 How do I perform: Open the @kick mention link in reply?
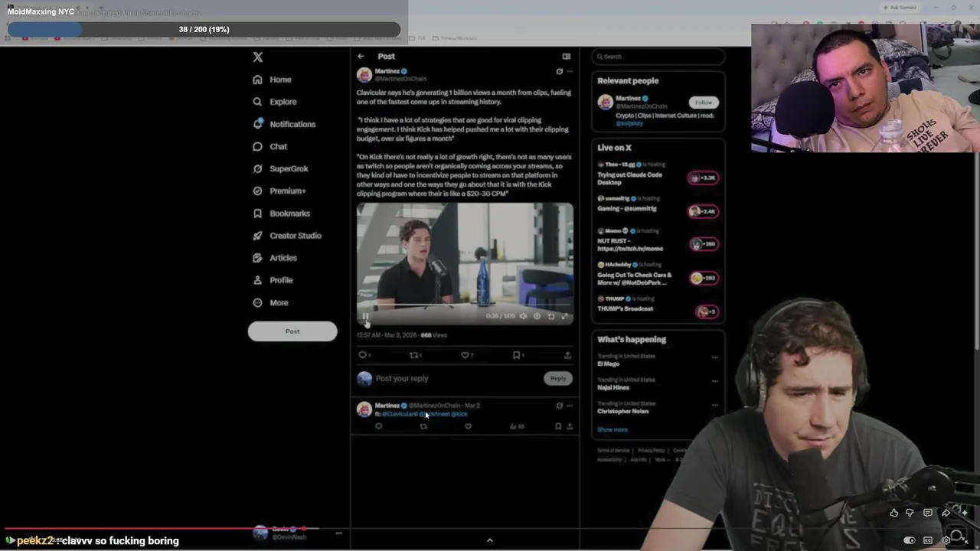tap(459, 414)
